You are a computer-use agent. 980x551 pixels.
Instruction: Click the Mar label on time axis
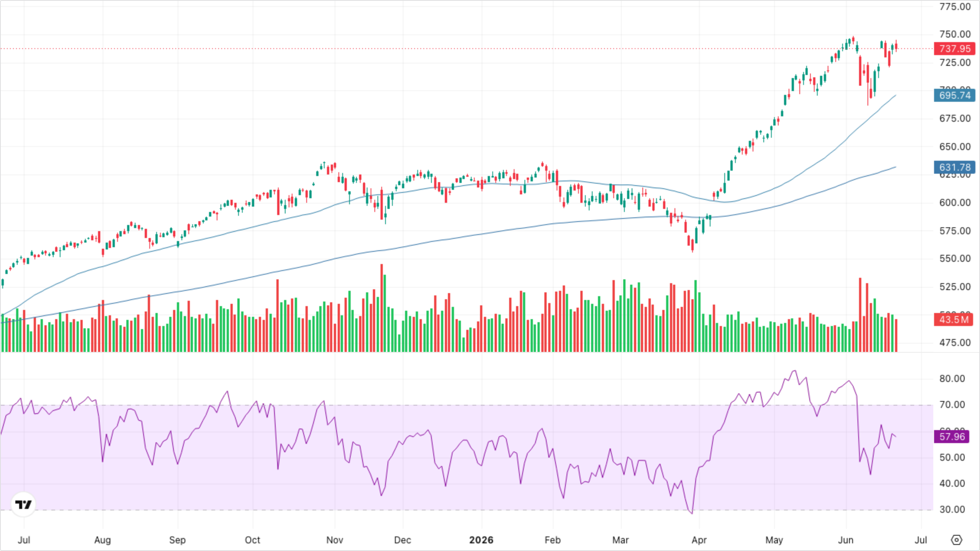[621, 540]
